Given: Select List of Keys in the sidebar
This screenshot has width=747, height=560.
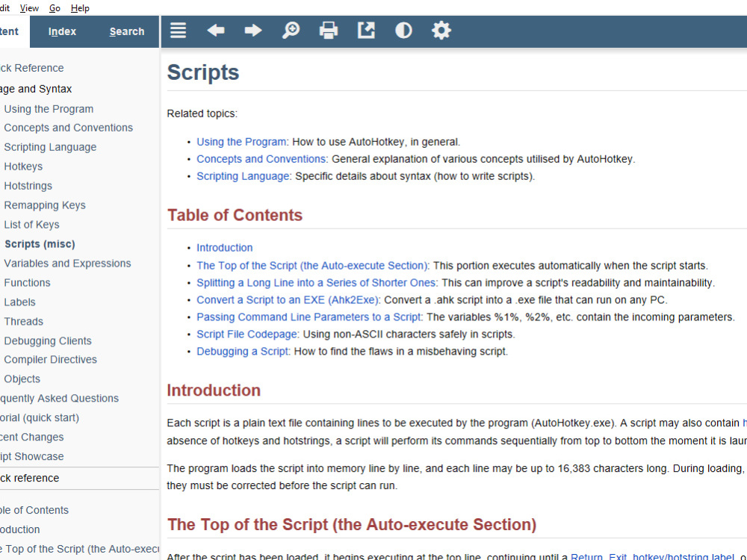Looking at the screenshot, I should (x=31, y=225).
